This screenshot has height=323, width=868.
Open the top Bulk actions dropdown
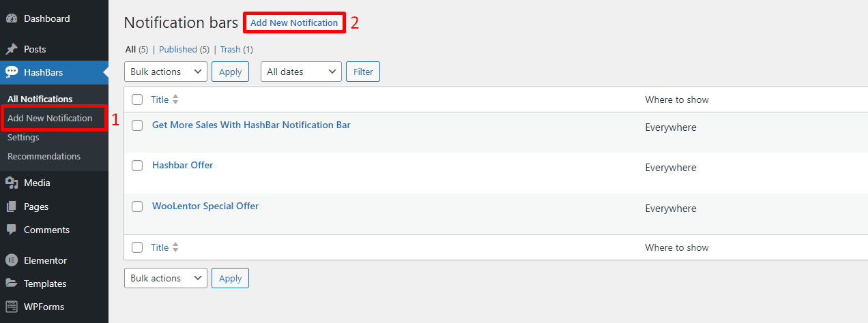(165, 72)
